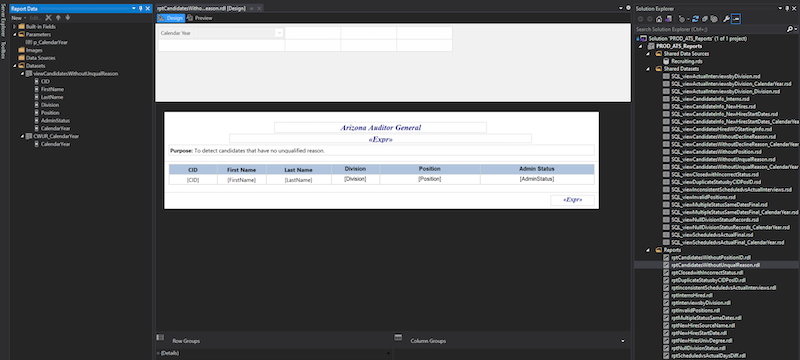Switch to the Design tab
800x360 pixels.
point(171,18)
